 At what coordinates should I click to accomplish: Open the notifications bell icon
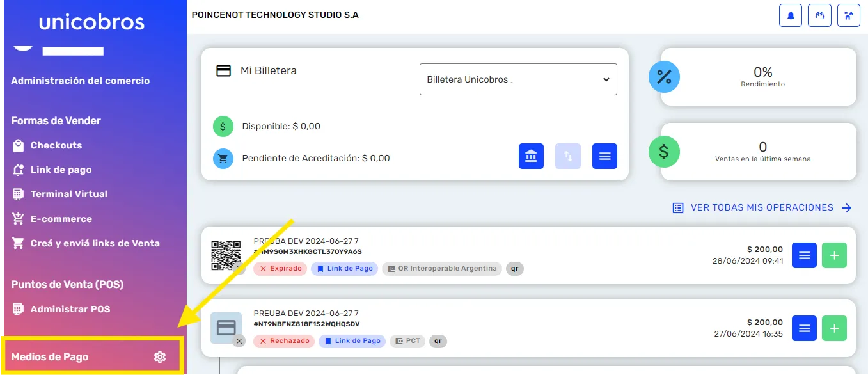click(x=791, y=15)
